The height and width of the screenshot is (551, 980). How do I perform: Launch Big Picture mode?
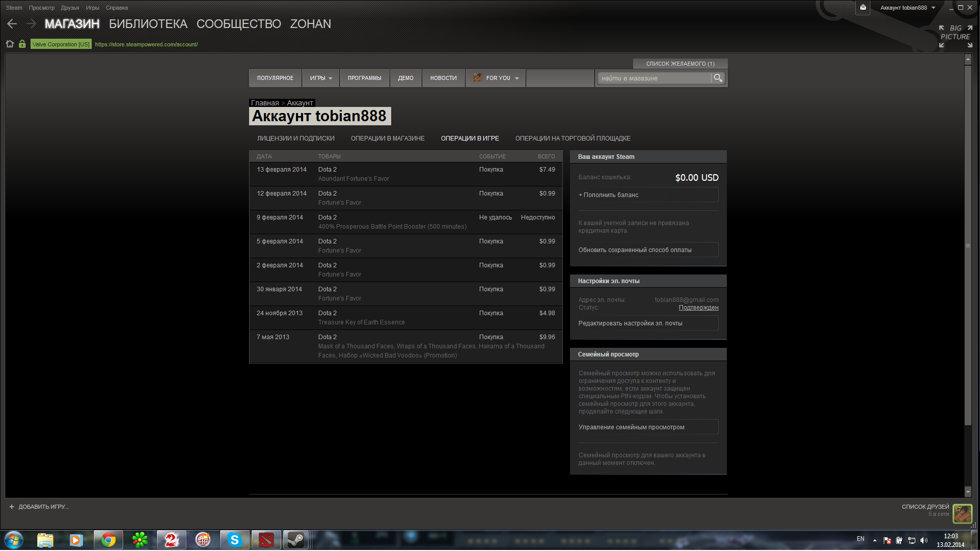[x=956, y=37]
